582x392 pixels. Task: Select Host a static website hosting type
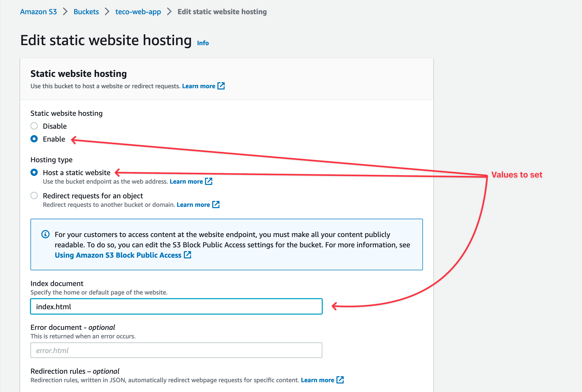click(x=34, y=173)
